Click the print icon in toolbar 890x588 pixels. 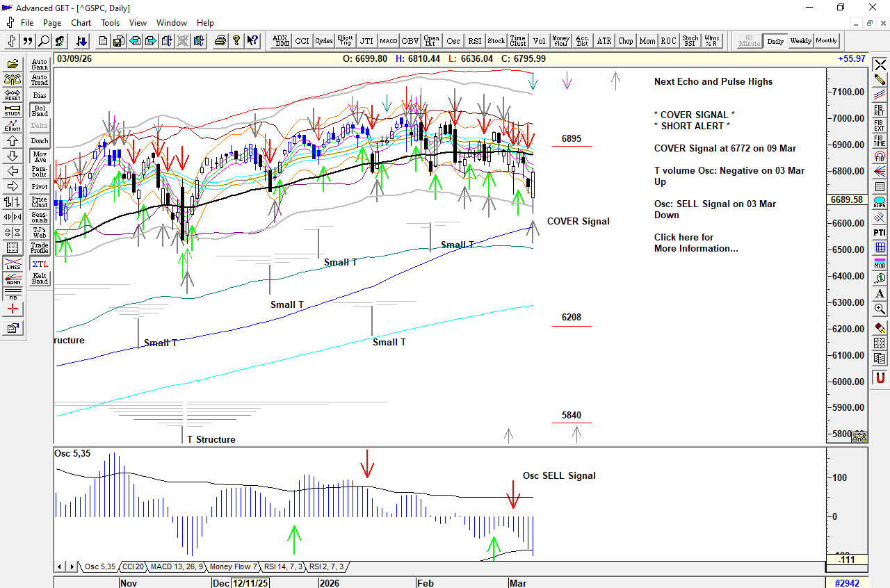(220, 41)
